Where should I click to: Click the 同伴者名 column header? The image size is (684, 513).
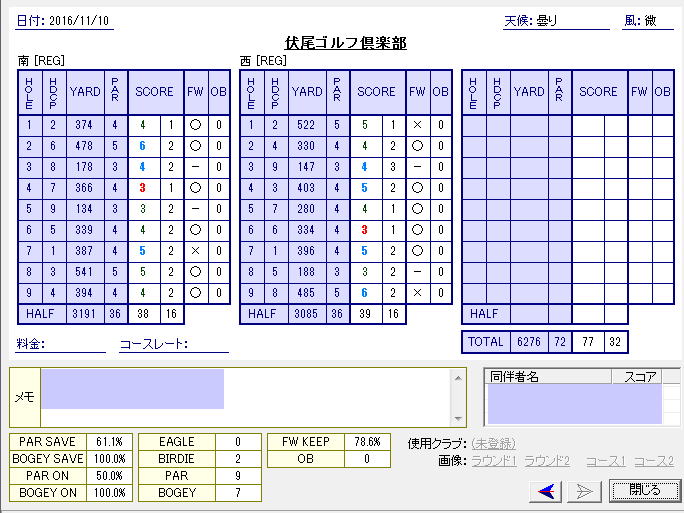(x=548, y=376)
